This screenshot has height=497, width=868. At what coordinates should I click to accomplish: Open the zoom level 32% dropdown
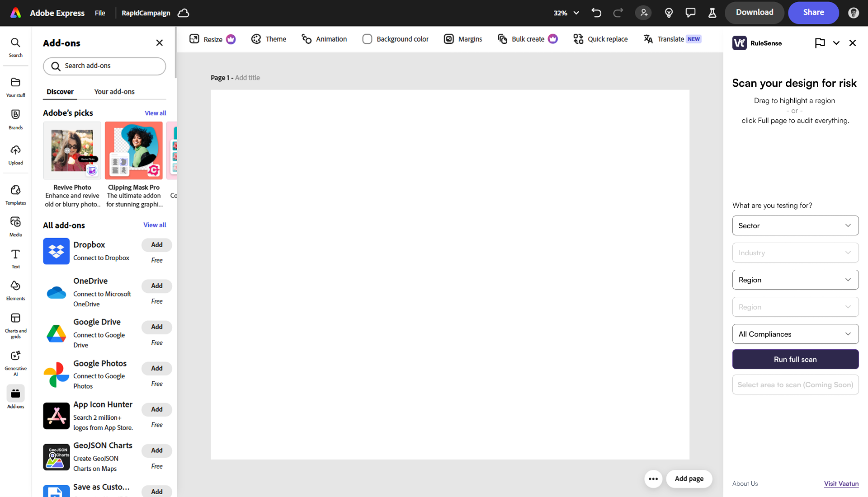(x=566, y=13)
